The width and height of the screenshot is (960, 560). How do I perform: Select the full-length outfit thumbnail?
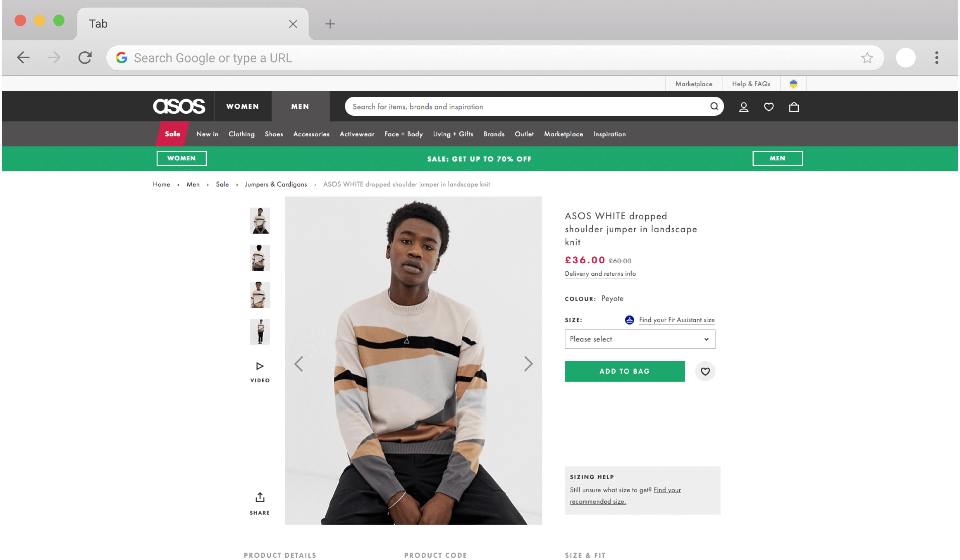coord(260,332)
